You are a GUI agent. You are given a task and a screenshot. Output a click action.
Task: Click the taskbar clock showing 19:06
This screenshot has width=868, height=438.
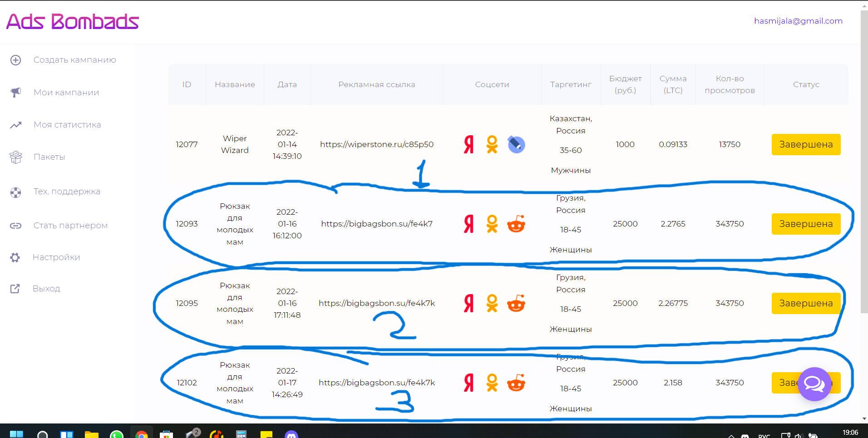[850, 433]
